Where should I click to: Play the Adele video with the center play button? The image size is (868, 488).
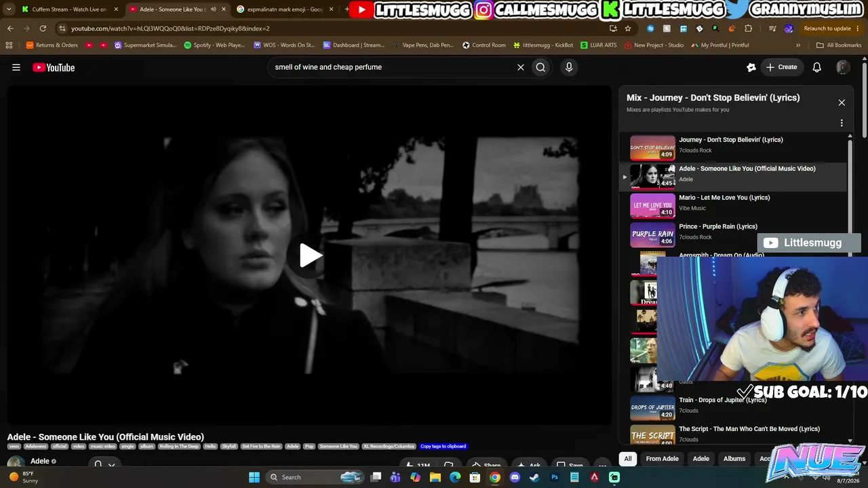pyautogui.click(x=311, y=256)
